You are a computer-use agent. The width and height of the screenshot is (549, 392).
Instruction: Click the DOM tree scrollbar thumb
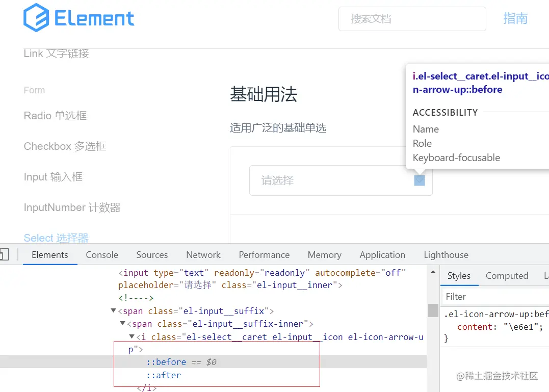[x=433, y=310]
